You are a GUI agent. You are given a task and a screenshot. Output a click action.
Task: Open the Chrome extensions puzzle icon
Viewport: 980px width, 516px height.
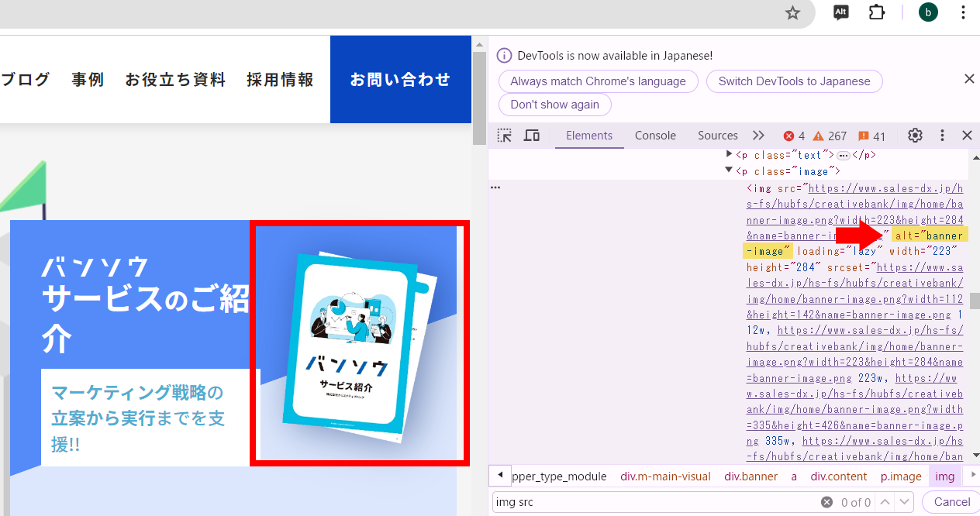tap(876, 12)
